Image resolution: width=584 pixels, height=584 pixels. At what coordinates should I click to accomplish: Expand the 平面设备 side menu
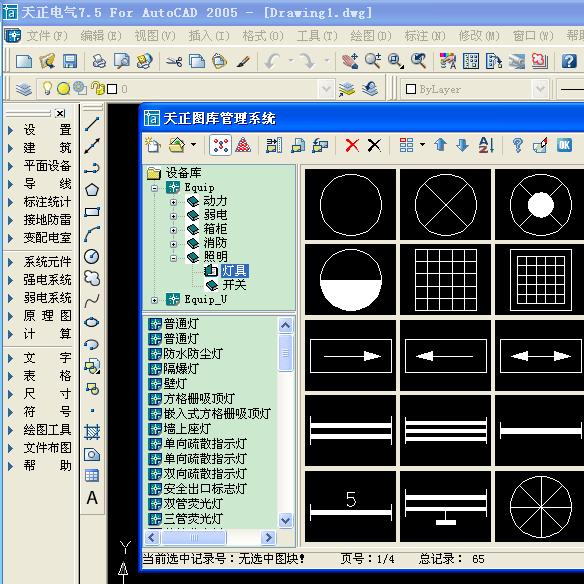point(47,166)
